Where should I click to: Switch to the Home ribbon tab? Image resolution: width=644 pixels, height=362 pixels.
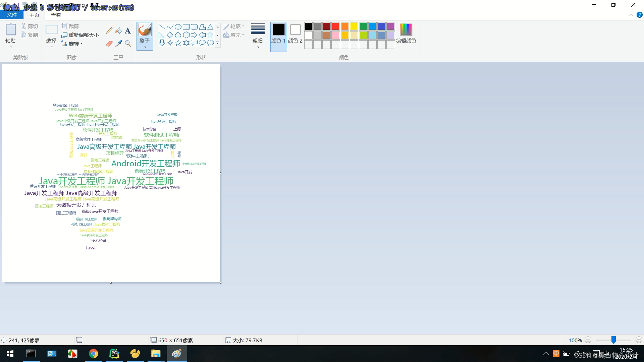[x=34, y=15]
